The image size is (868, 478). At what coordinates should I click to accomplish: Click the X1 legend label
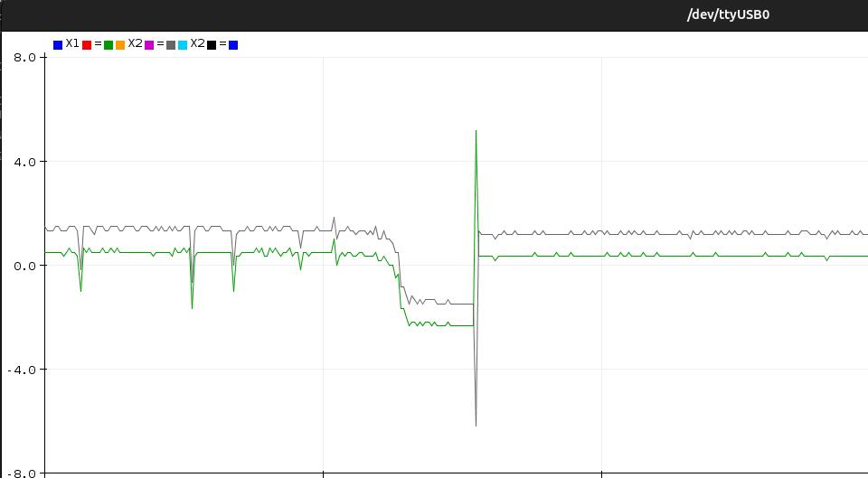point(72,43)
